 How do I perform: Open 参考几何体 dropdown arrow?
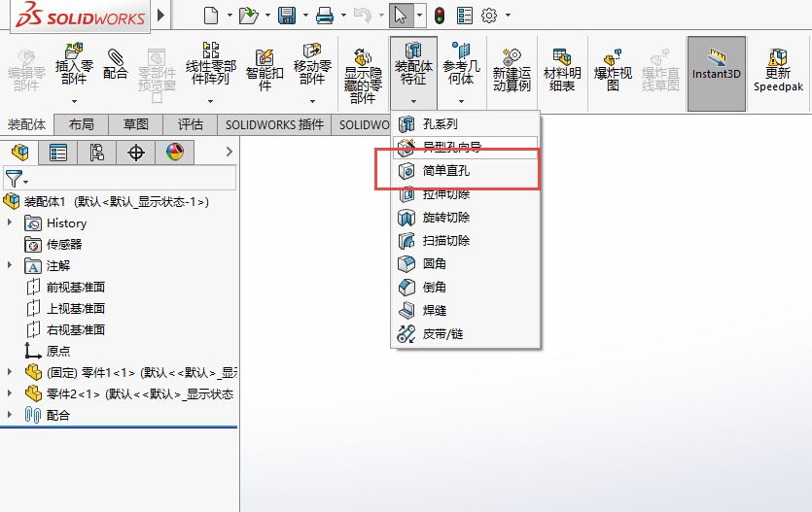(x=461, y=101)
